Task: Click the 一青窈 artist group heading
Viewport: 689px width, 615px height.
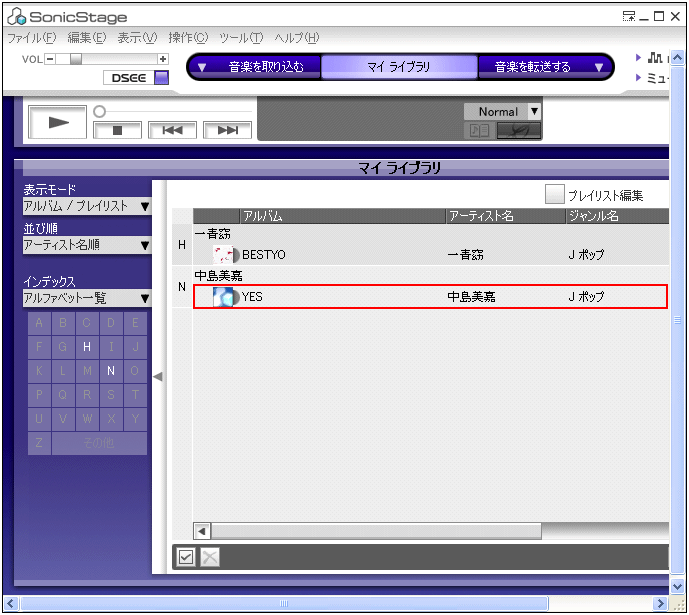Action: (213, 234)
